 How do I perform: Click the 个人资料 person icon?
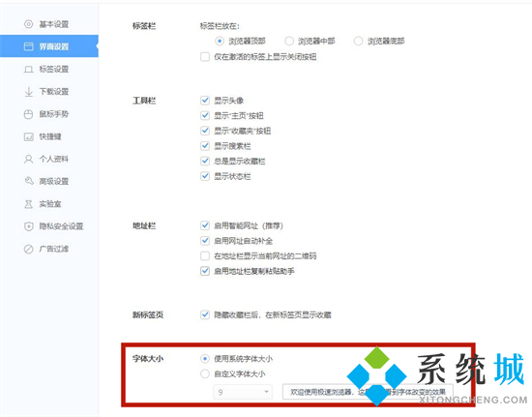pos(28,159)
